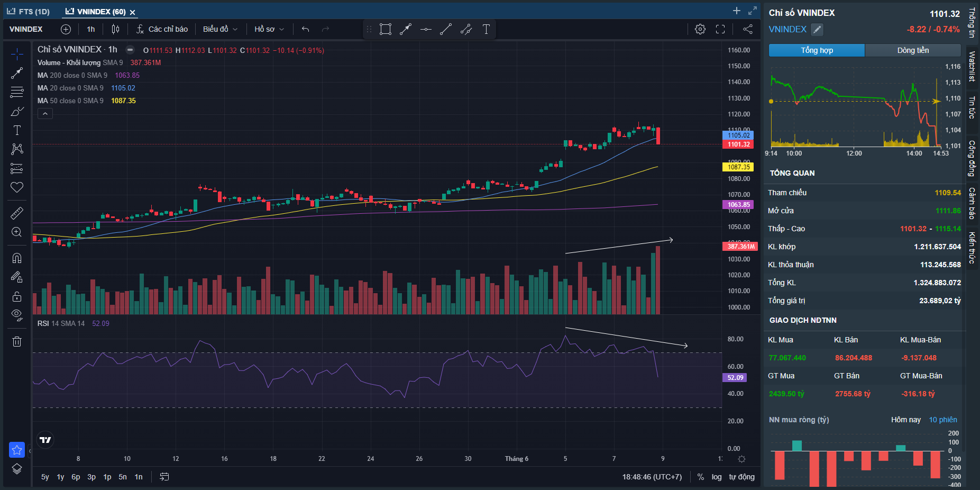Open chart settings gear icon
Viewport: 980px width, 490px height.
(x=700, y=29)
